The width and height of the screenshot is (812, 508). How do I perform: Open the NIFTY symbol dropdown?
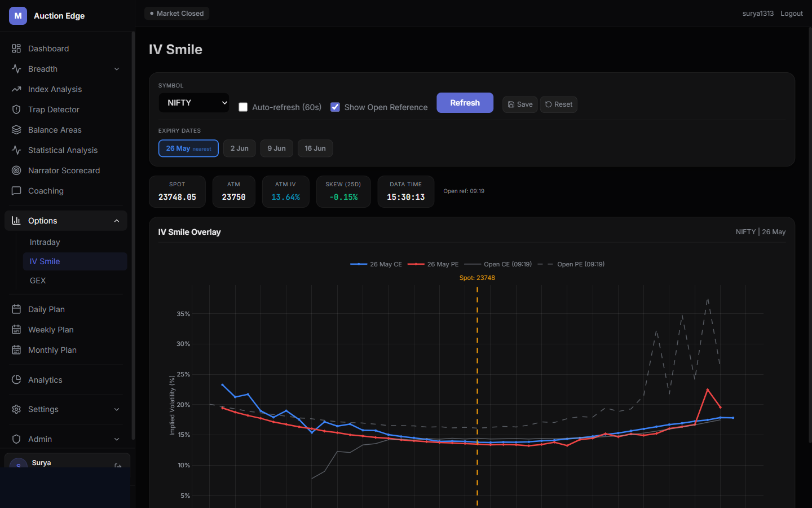(194, 103)
